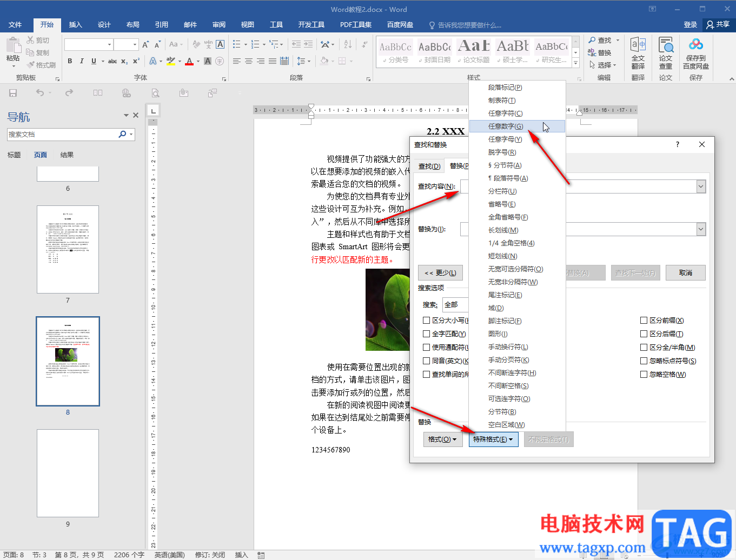Tick the 忽略标点符号 checkbox
Screen dimensions: 736x560
644,361
